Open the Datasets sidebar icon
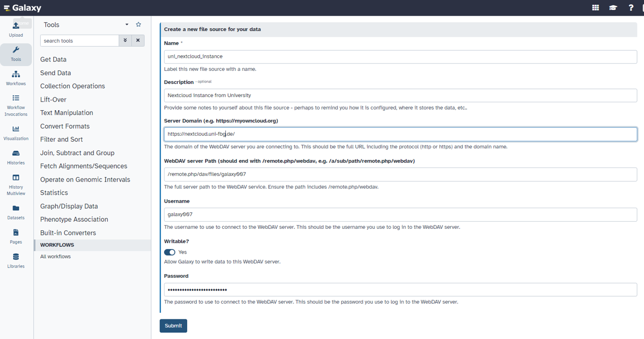Screen dimensions: 644x339 tap(16, 210)
